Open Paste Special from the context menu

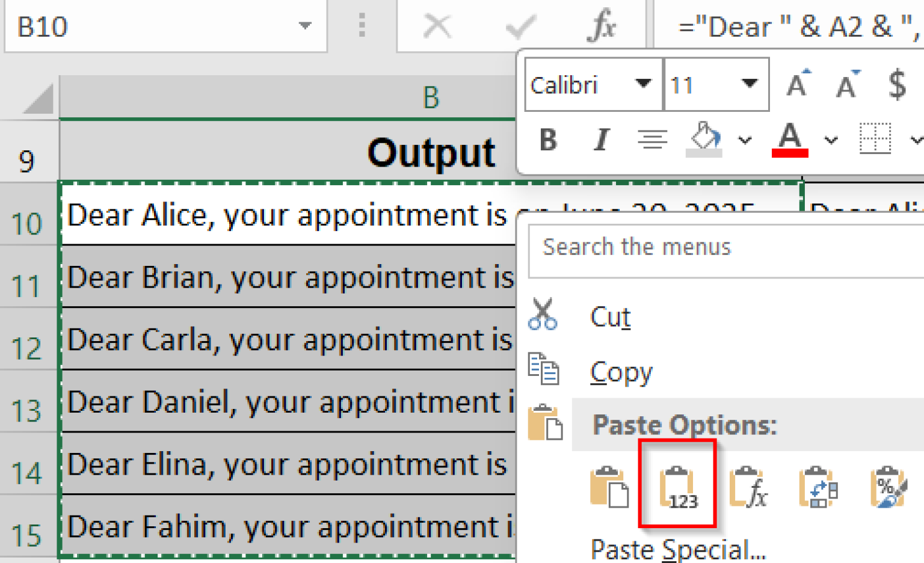coord(676,549)
